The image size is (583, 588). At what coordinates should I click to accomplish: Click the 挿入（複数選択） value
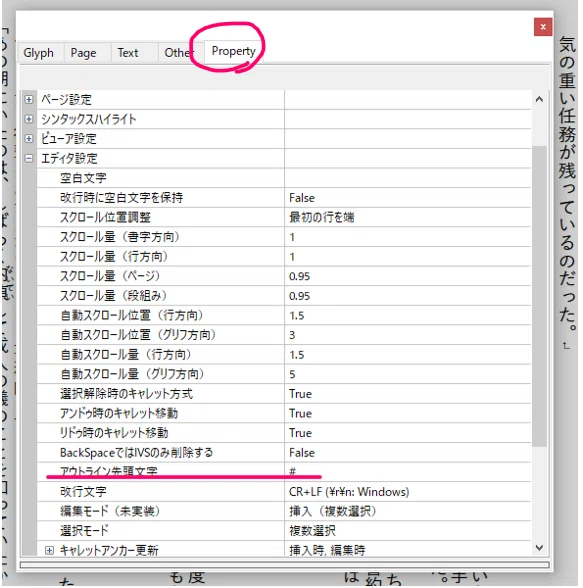coord(333,511)
